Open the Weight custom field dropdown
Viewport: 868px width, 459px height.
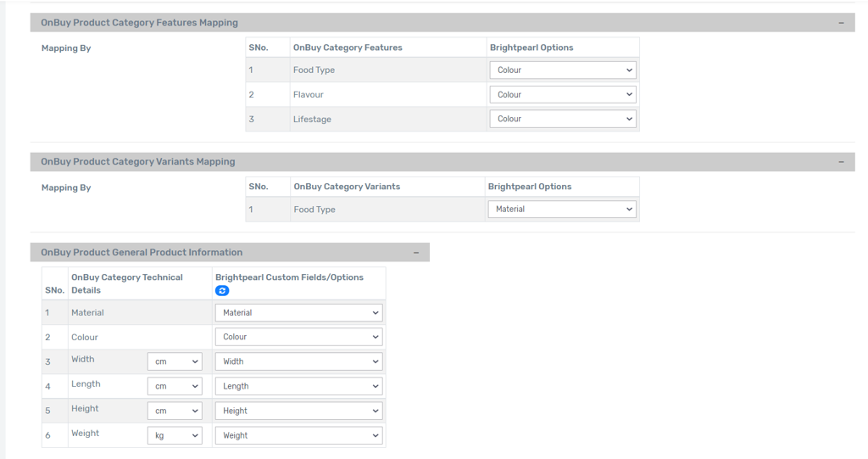point(299,435)
